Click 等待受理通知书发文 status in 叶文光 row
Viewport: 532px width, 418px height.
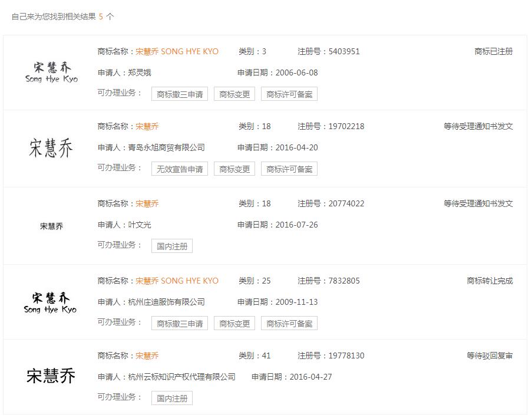(478, 203)
